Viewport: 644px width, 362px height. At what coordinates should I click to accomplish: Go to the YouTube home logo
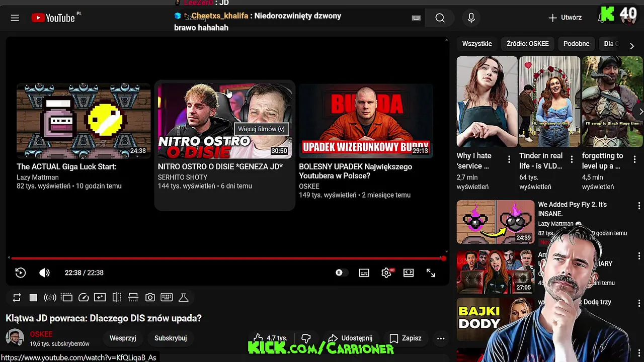coord(53,18)
